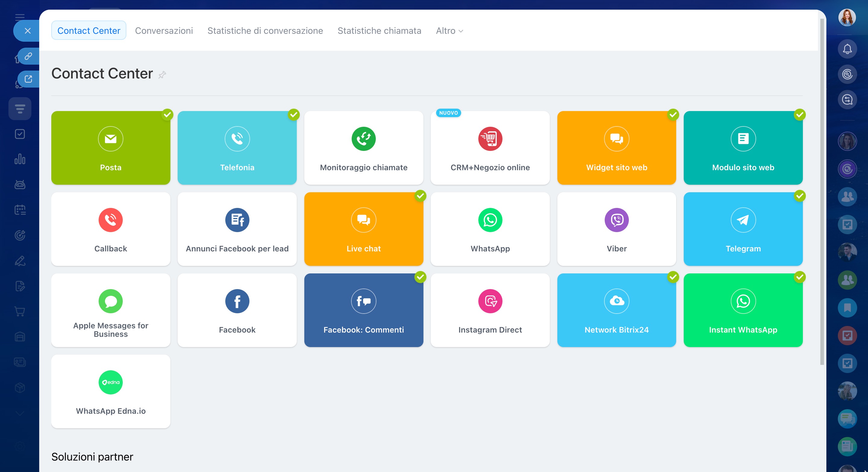Screen dimensions: 868x472
Task: Click the Viber connector icon
Action: click(616, 220)
